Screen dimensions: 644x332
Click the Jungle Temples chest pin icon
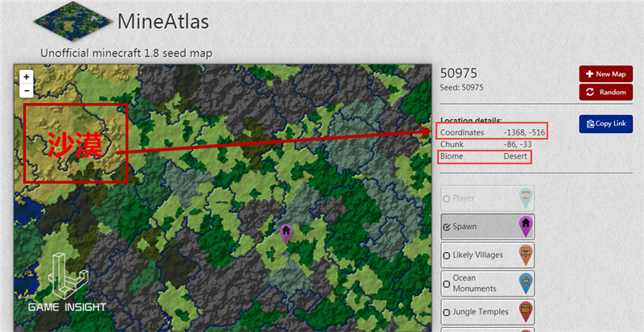point(526,312)
